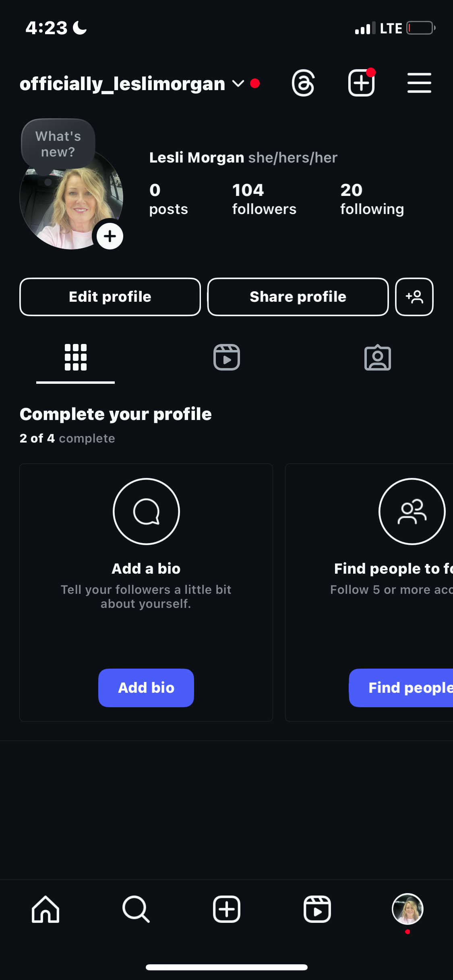Switch to the posts grid tab
Viewport: 453px width, 980px height.
pos(76,357)
